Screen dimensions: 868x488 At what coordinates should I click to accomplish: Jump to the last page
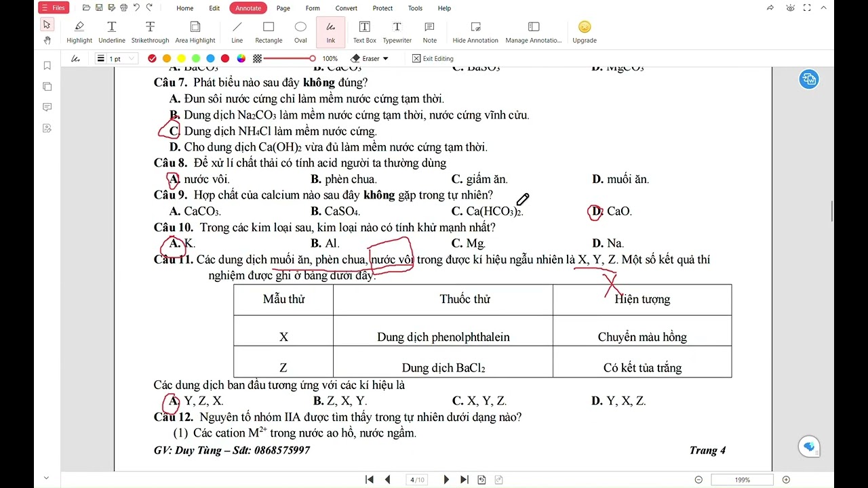[465, 480]
